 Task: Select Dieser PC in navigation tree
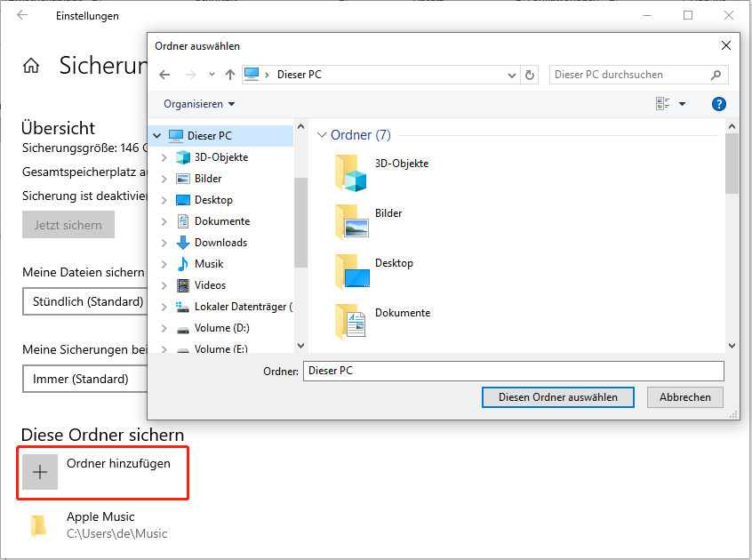222,136
